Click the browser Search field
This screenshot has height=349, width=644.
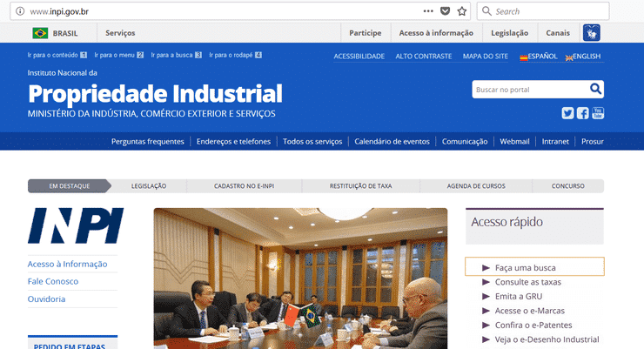[543, 11]
